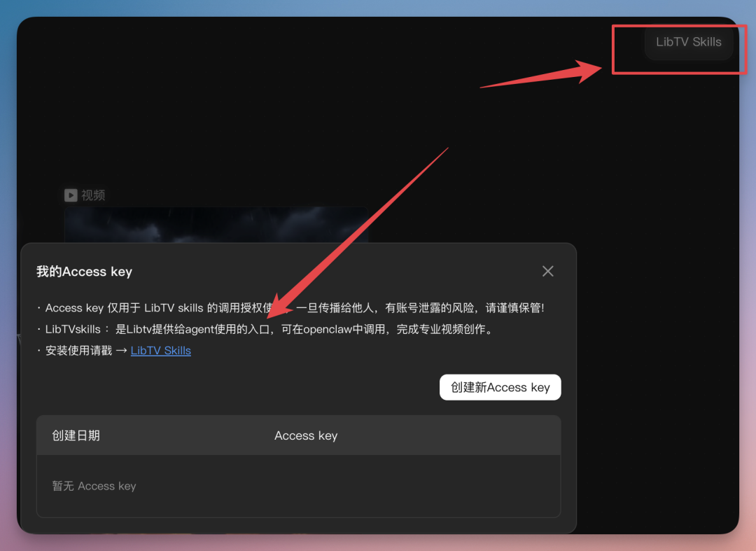This screenshot has width=756, height=551.
Task: Click the X icon to close the dialog
Action: (x=547, y=271)
